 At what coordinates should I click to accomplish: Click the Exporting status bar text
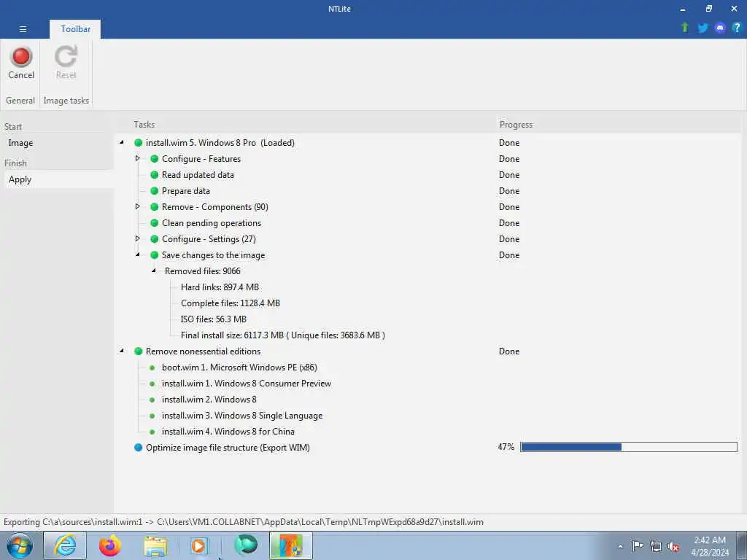point(244,522)
